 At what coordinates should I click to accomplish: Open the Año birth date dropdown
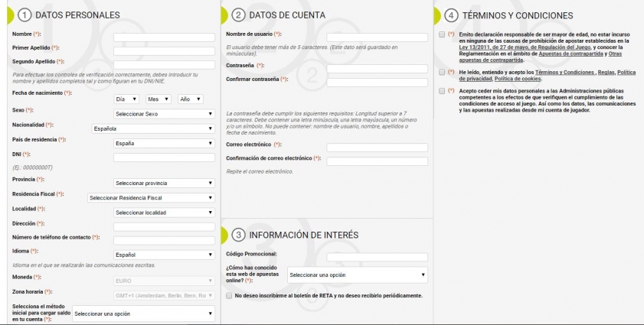(191, 99)
